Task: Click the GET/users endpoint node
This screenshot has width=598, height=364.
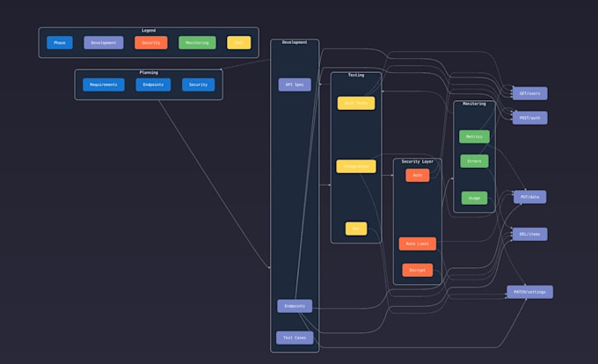Action: (529, 93)
